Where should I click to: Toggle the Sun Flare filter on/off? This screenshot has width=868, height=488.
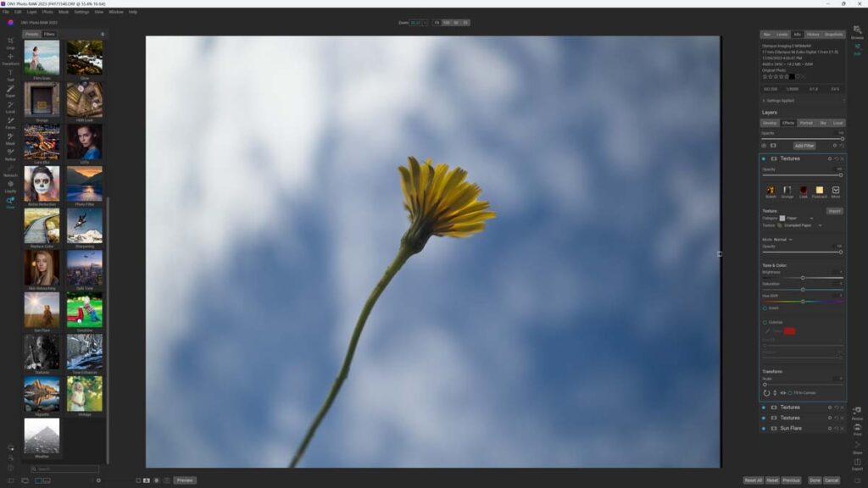point(764,429)
